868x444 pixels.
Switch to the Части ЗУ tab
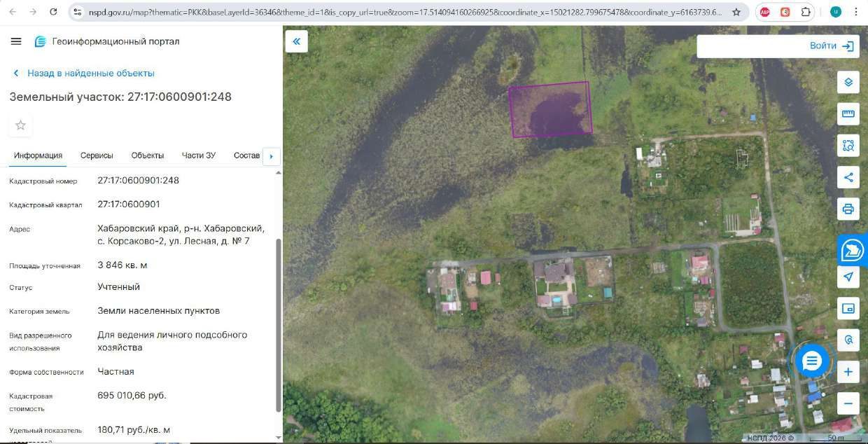point(199,155)
